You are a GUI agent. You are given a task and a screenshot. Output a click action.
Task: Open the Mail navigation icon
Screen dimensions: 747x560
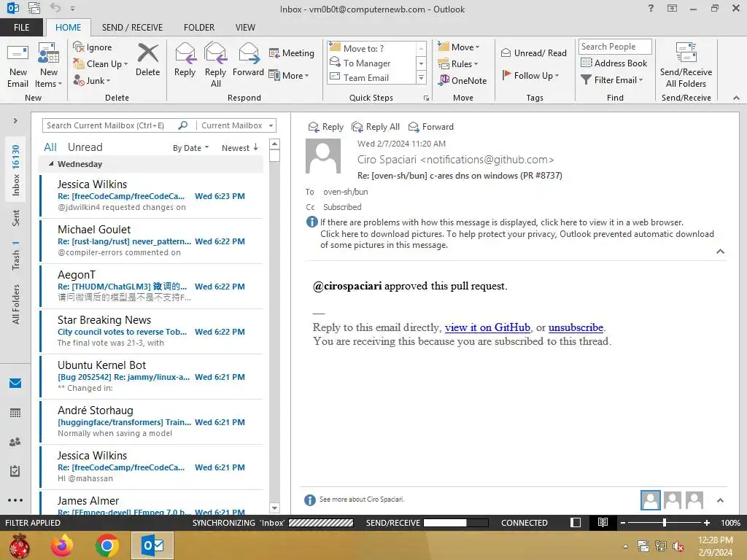(x=15, y=384)
